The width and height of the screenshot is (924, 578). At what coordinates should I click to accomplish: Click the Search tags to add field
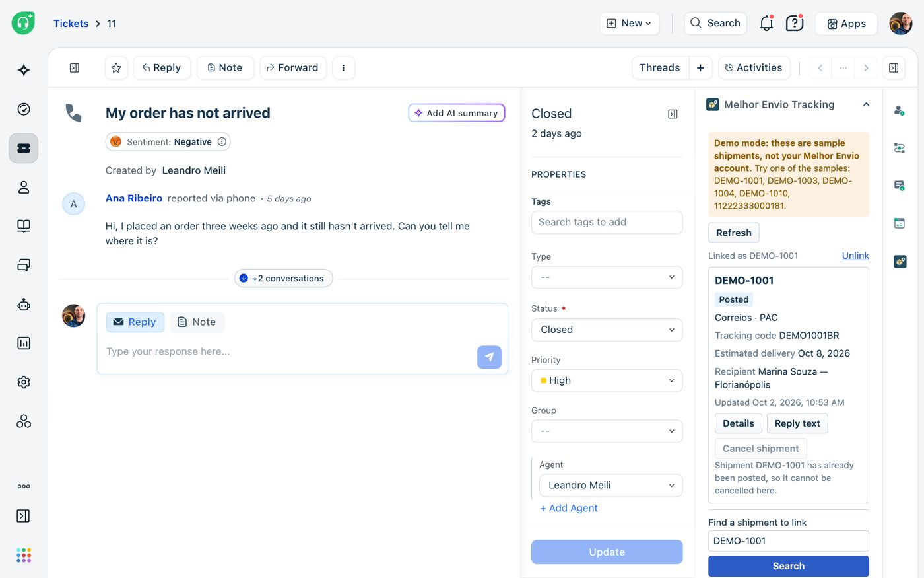point(607,223)
